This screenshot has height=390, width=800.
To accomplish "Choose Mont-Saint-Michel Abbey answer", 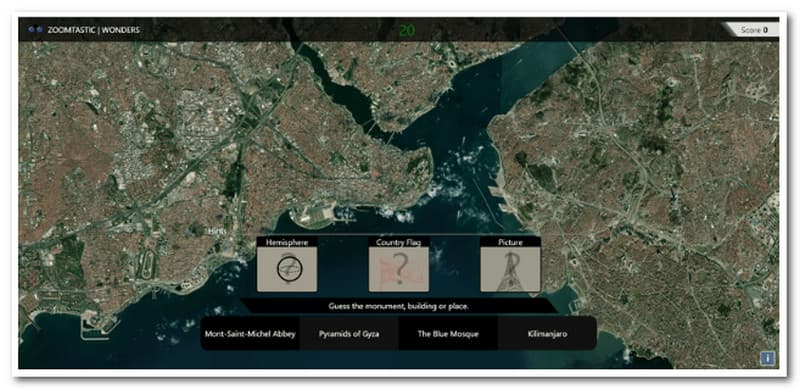I will pyautogui.click(x=250, y=334).
